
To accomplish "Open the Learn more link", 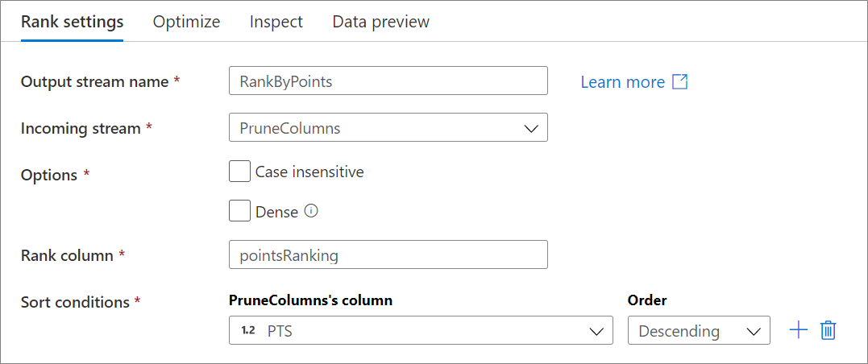I will pyautogui.click(x=623, y=82).
